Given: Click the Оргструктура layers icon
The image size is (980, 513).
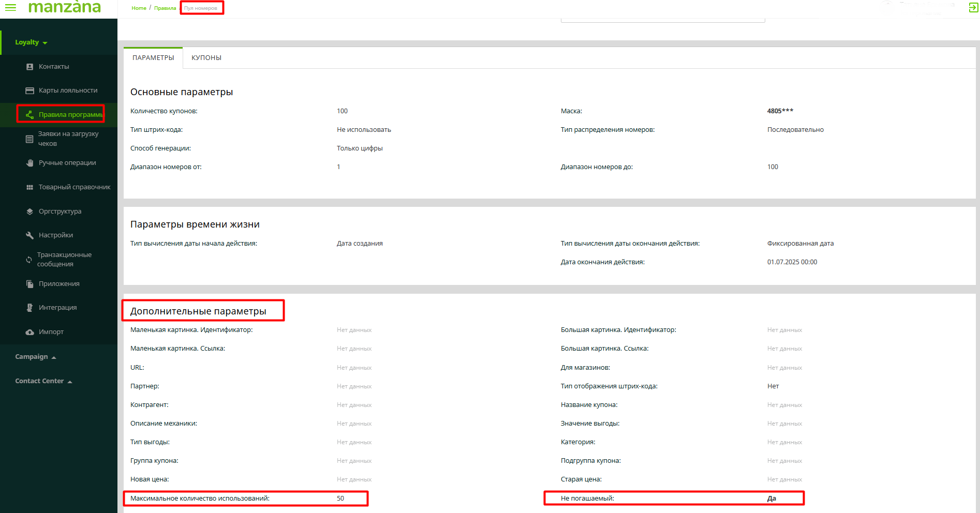Looking at the screenshot, I should [x=29, y=212].
